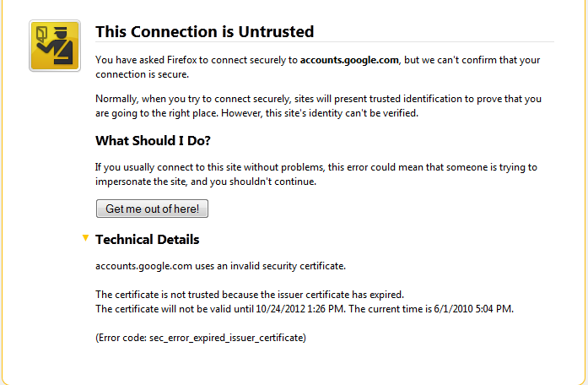Select the sec_error_expired_issuer_certificate error code
The width and height of the screenshot is (588, 385).
tap(226, 338)
